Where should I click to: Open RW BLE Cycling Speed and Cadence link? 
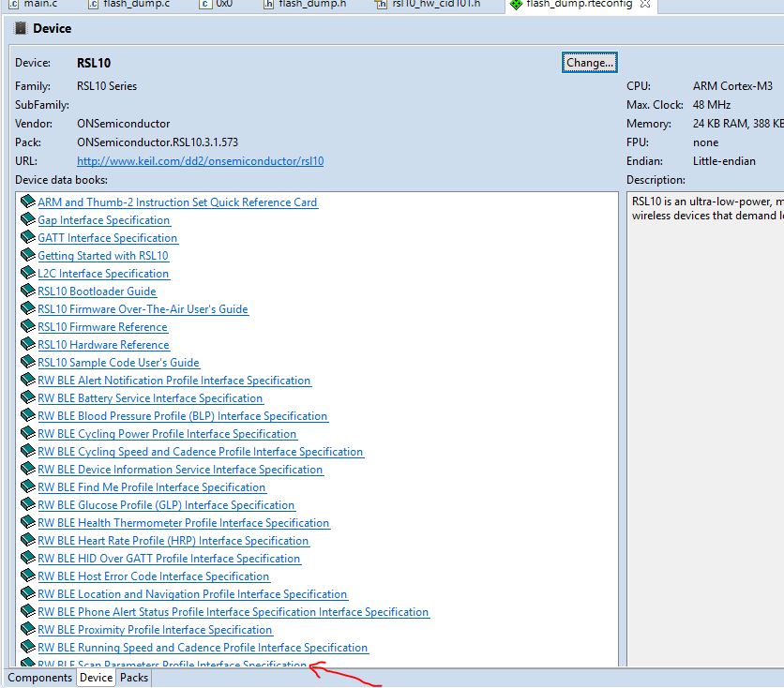(x=201, y=452)
